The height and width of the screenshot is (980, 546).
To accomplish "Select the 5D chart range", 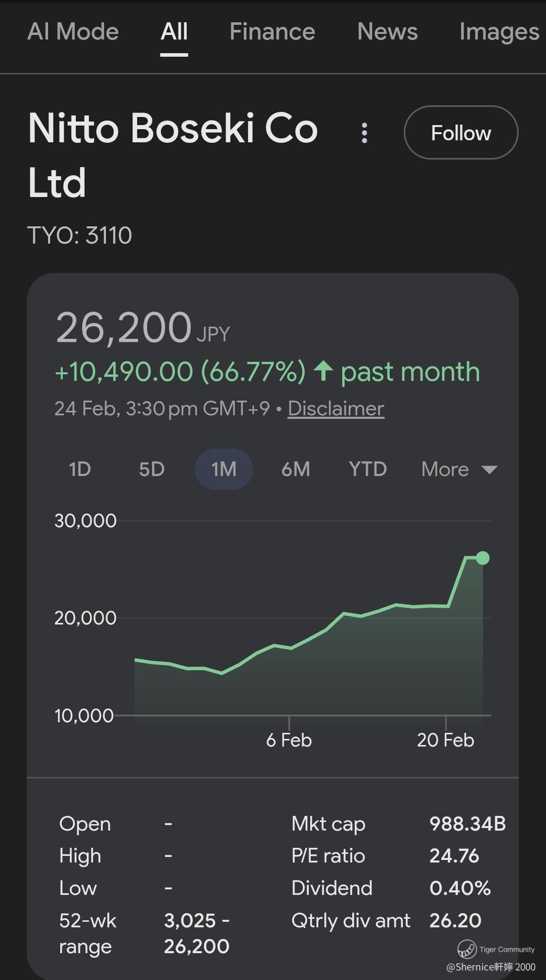I will [152, 469].
